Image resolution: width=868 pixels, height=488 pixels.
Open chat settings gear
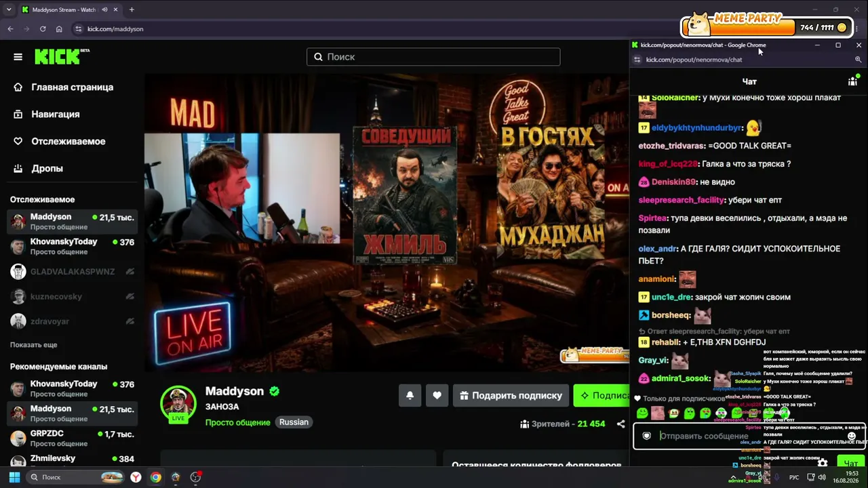pos(823,463)
